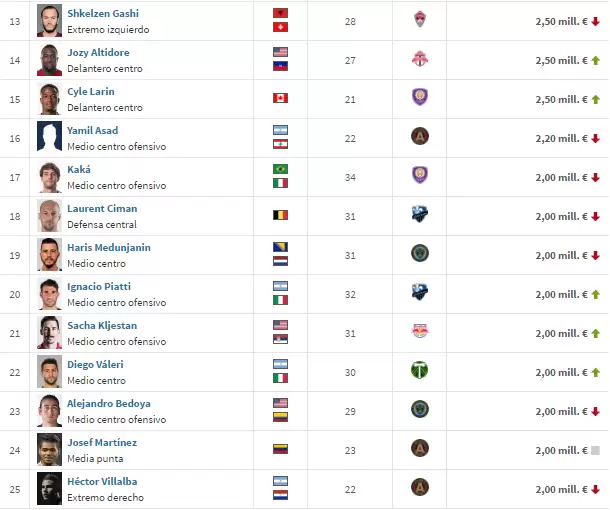This screenshot has width=610, height=510.
Task: Open Philadelphia Union crest for Haris Medunjanin
Action: tap(420, 254)
